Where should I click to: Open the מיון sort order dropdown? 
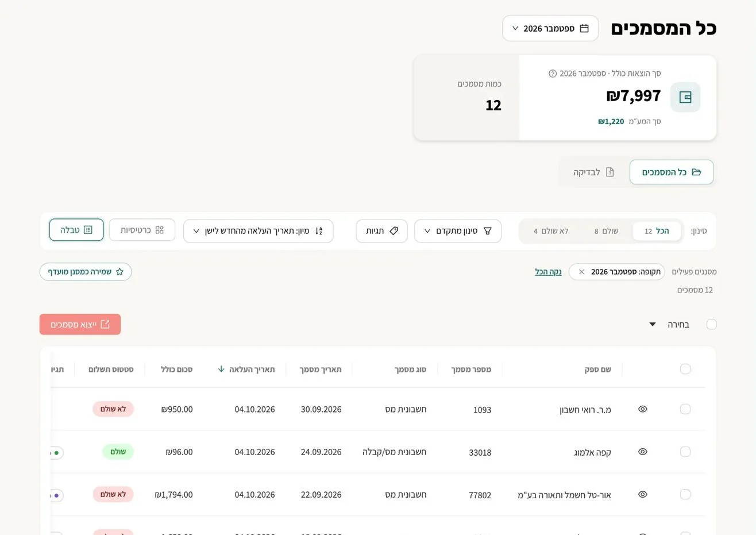258,231
